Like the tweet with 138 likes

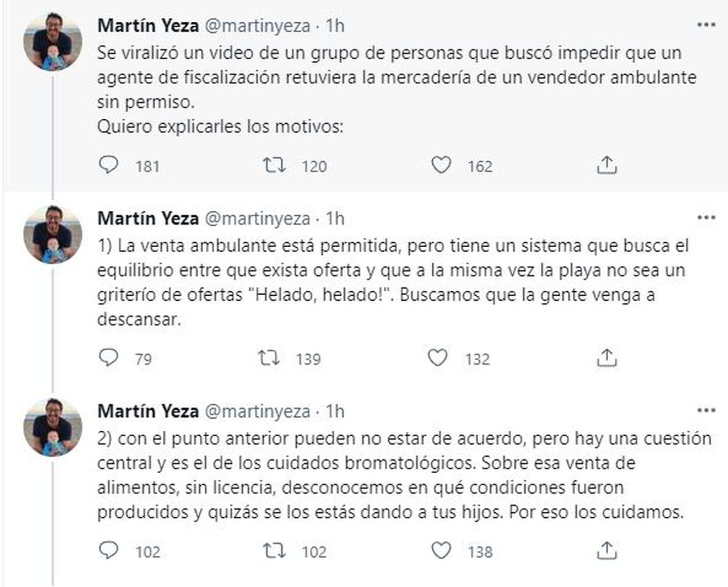(440, 551)
